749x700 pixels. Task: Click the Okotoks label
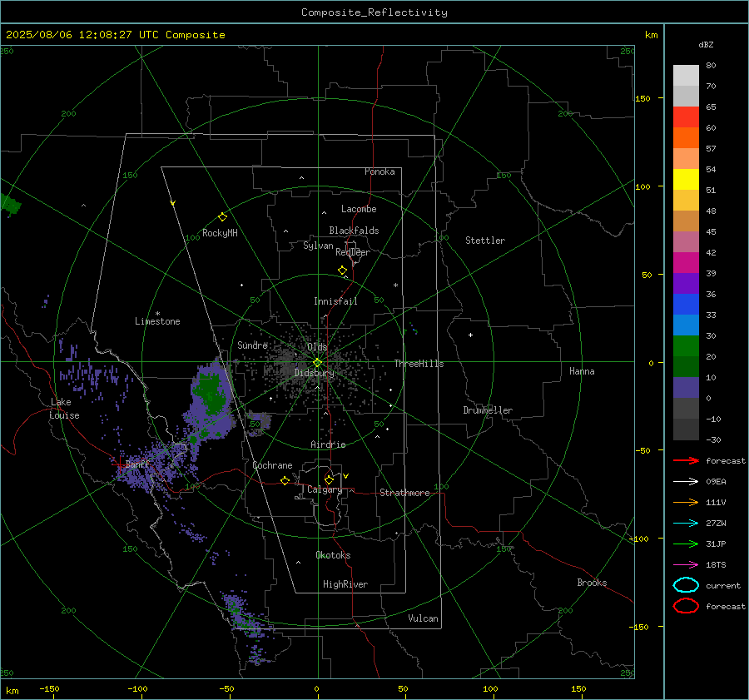click(333, 555)
